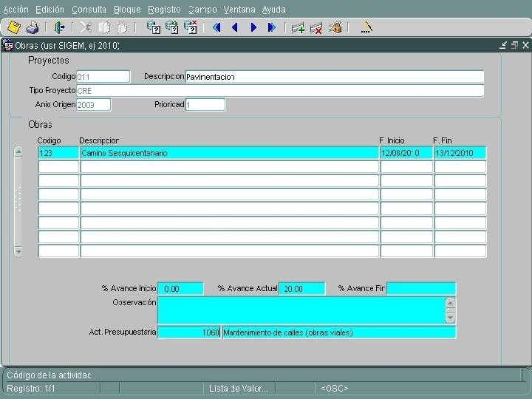
Task: Select Obras code cell 123
Action: tap(58, 153)
